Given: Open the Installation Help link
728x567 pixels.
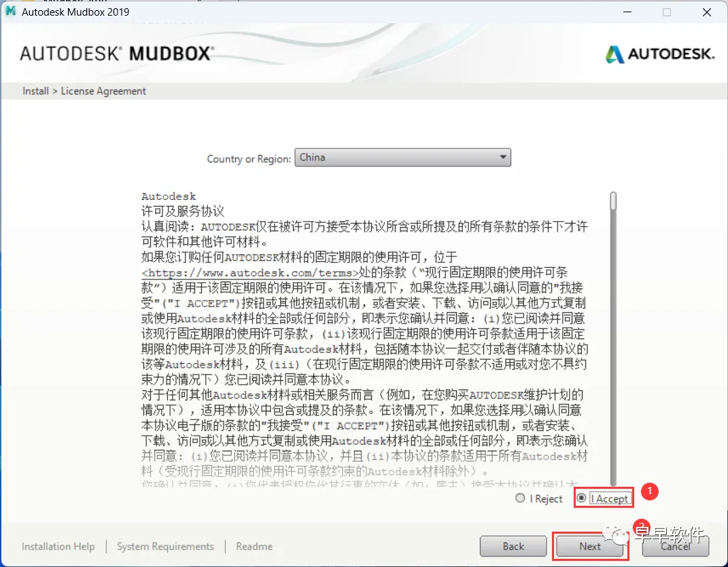Looking at the screenshot, I should (x=58, y=546).
